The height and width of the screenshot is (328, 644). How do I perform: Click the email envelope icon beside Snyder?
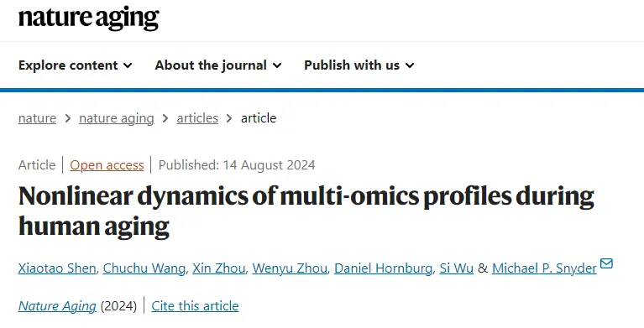[x=606, y=263]
